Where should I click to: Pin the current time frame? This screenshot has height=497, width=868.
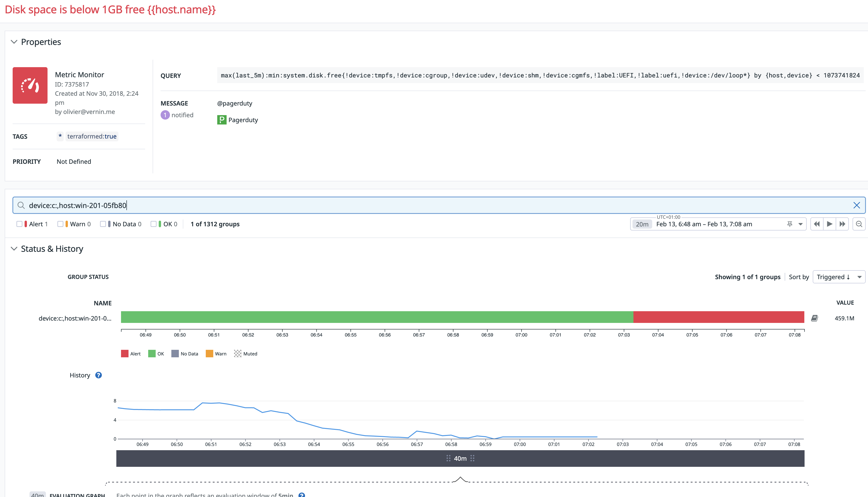(x=790, y=224)
